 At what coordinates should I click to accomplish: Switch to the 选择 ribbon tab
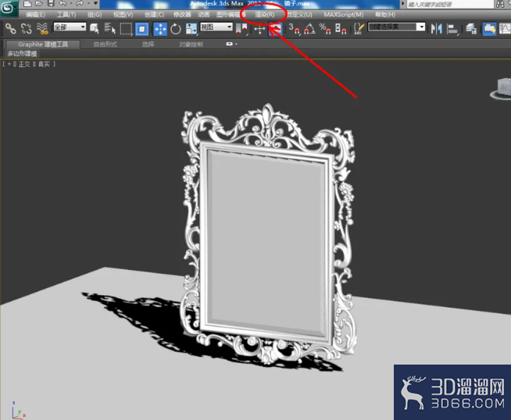(x=148, y=44)
